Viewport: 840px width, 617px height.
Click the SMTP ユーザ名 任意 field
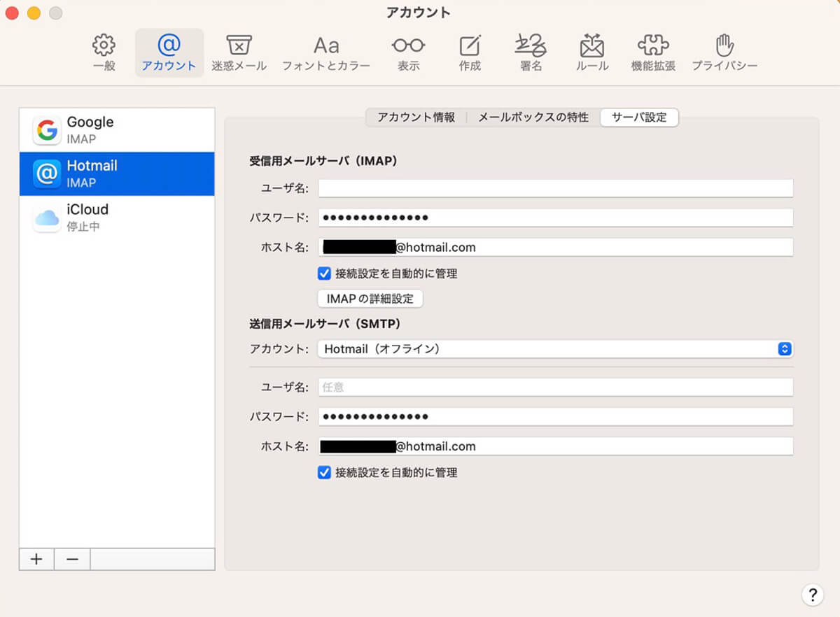point(556,387)
